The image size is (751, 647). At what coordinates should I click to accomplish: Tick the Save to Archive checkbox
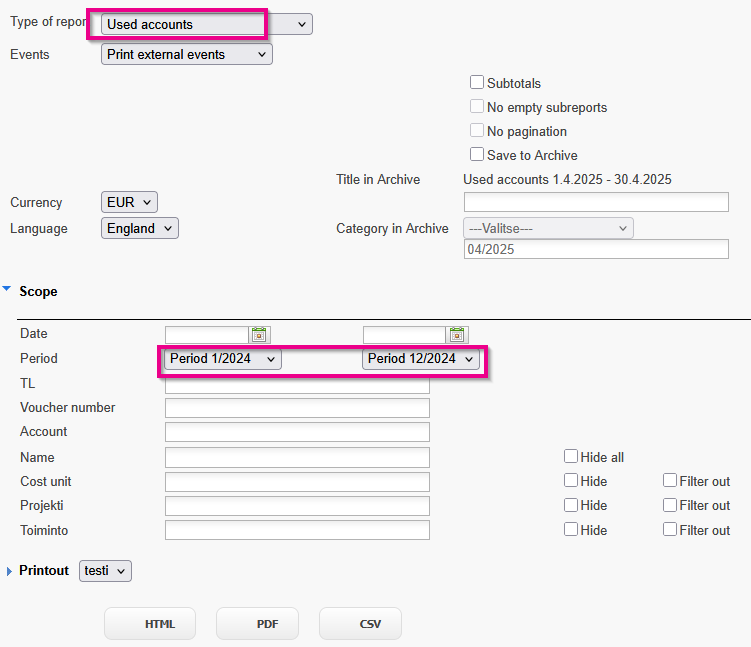point(477,154)
